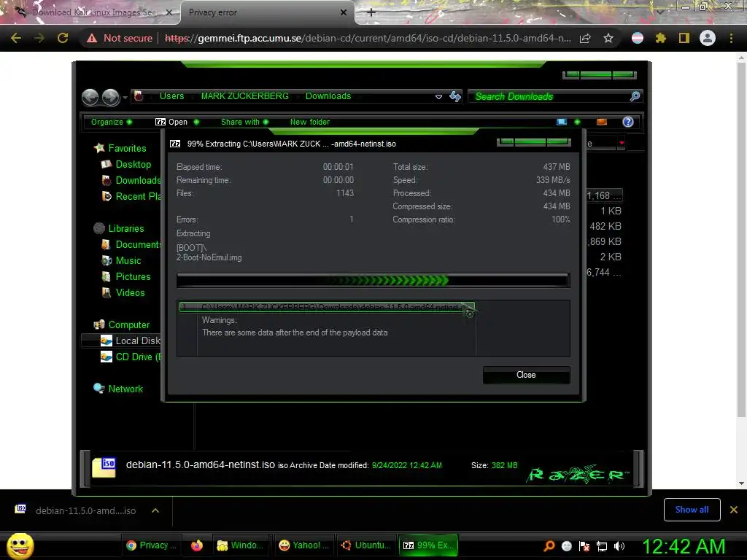The width and height of the screenshot is (747, 560).
Task: Expand Explorer address bar history arrow
Action: [x=438, y=97]
